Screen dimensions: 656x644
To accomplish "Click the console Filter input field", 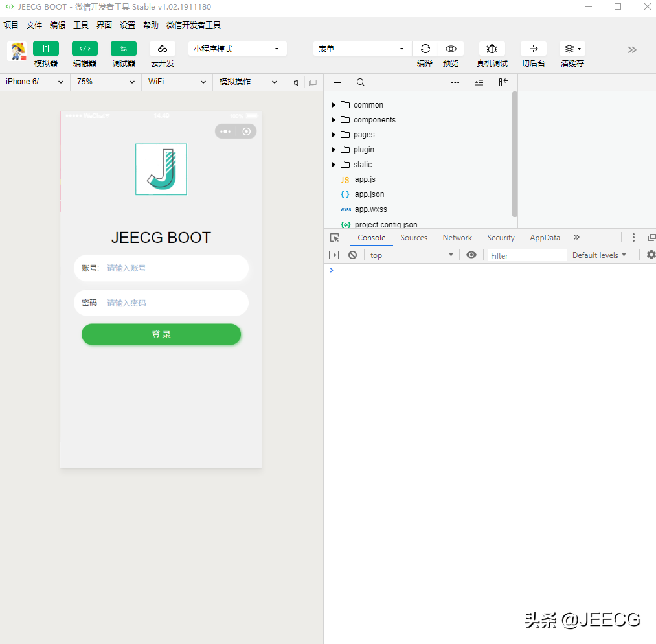I will [527, 255].
